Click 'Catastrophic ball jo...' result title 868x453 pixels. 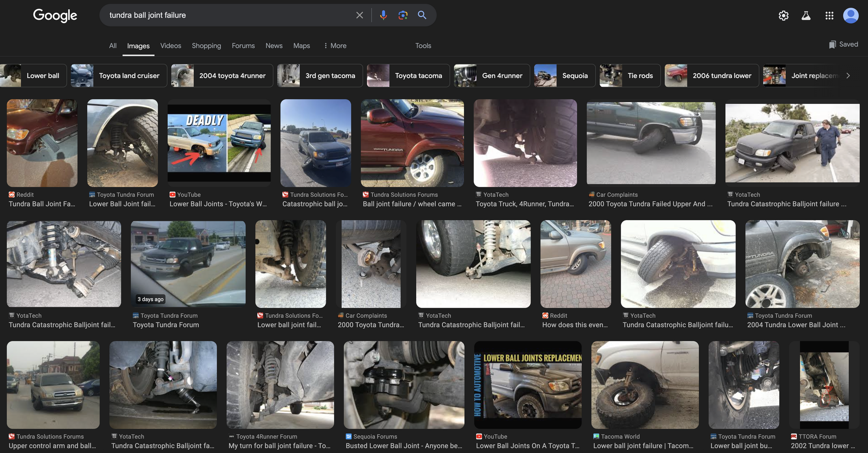coord(315,204)
